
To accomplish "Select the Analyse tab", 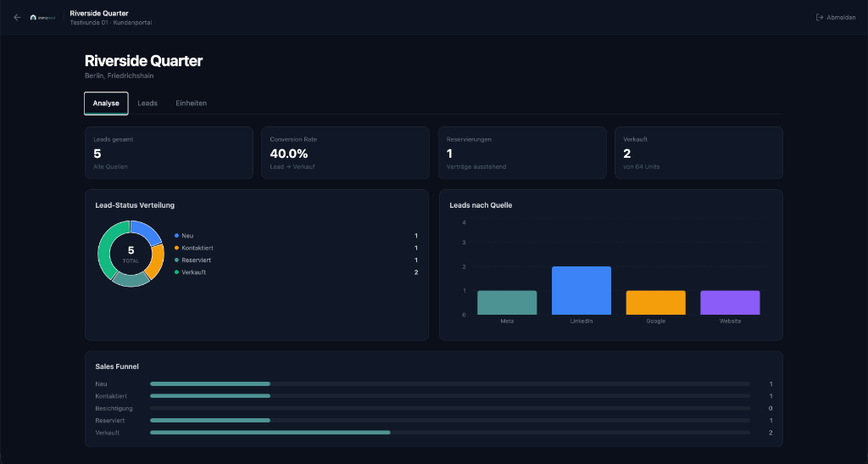I will click(x=106, y=103).
